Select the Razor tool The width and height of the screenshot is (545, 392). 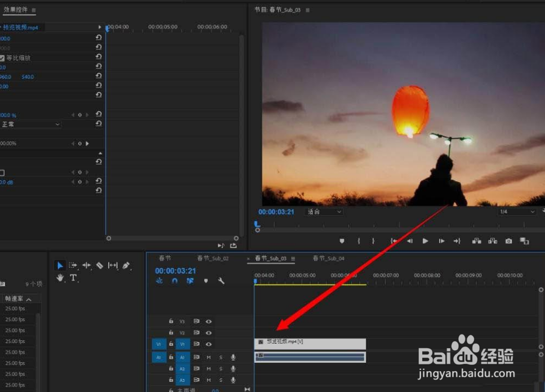tap(100, 266)
